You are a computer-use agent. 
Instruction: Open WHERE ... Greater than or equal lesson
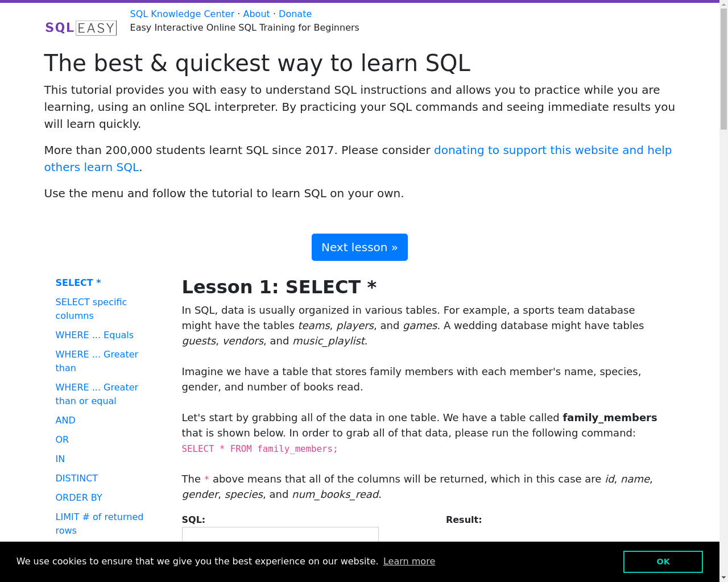pos(97,394)
